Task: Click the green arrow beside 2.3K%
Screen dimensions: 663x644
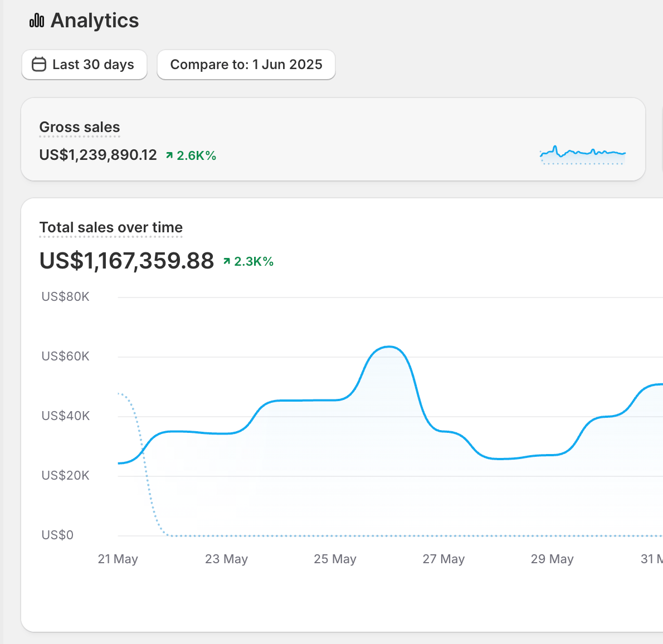Action: [227, 261]
